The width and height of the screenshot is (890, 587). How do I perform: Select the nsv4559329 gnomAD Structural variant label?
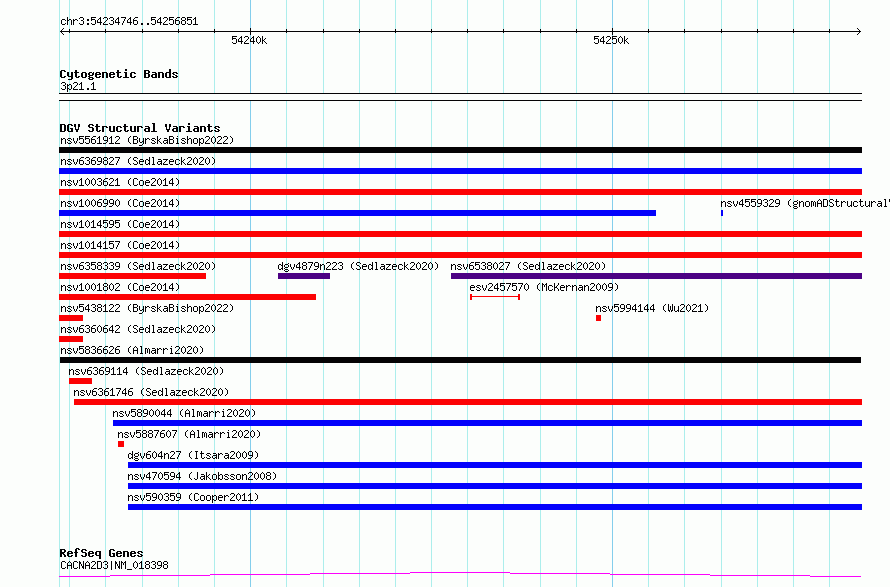coord(804,203)
